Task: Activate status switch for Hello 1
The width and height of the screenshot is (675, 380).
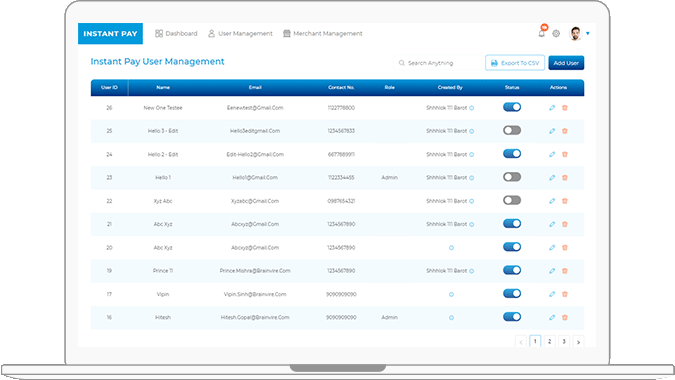Action: [x=512, y=177]
